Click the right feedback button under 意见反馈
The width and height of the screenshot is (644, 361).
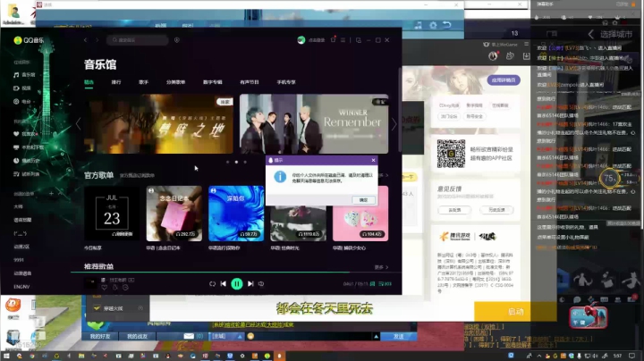(496, 210)
